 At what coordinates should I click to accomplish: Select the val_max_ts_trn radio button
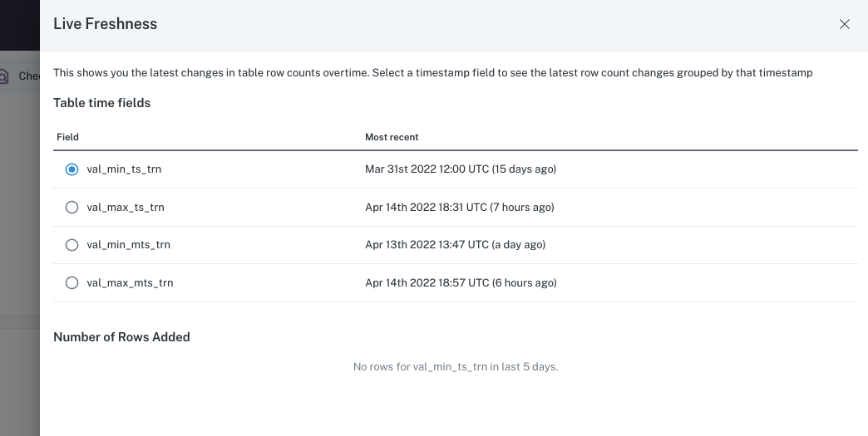point(72,208)
